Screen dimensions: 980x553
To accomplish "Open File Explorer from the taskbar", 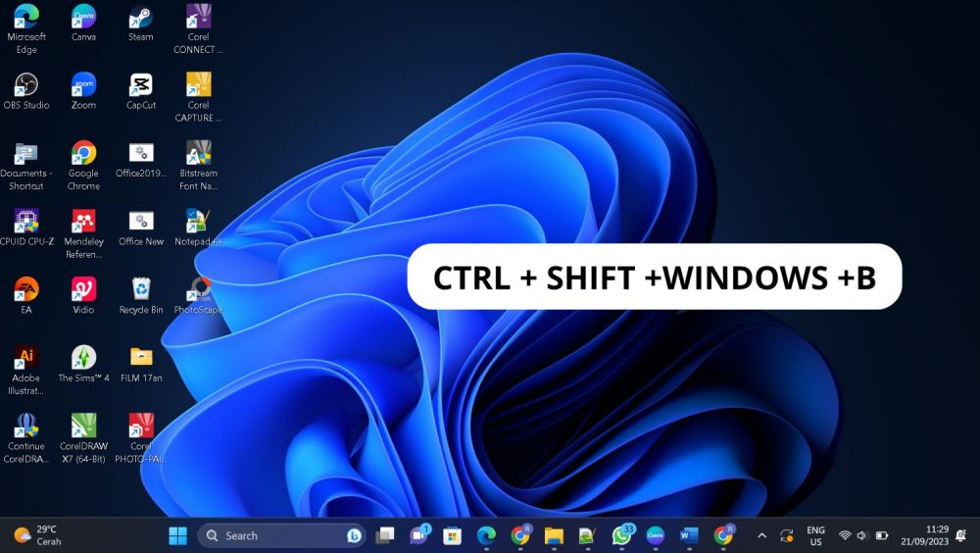I will coord(554,535).
